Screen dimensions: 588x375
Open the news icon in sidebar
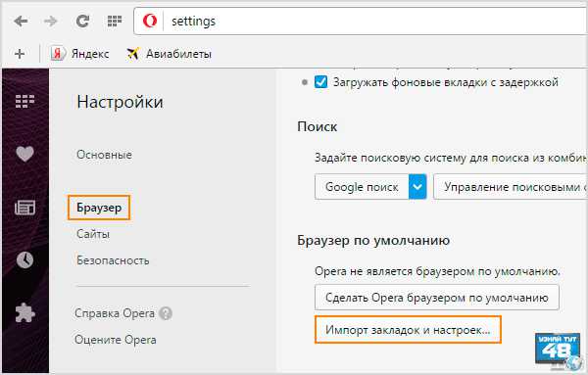(x=24, y=208)
